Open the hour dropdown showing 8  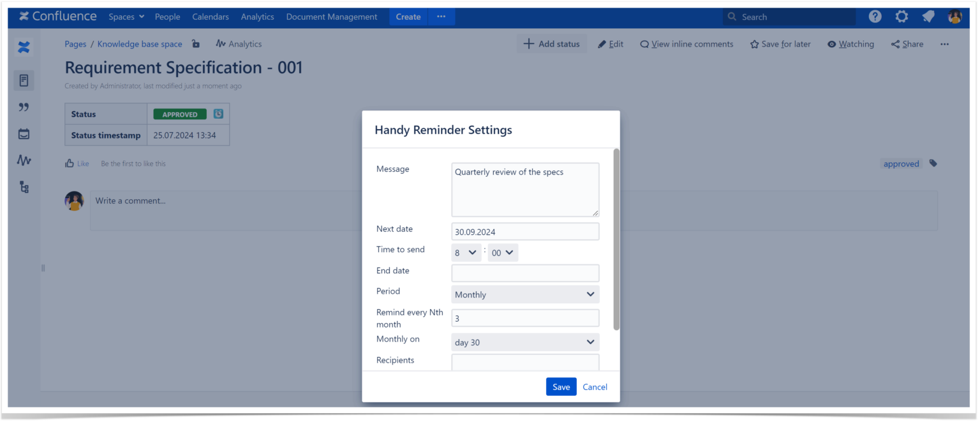coord(466,253)
